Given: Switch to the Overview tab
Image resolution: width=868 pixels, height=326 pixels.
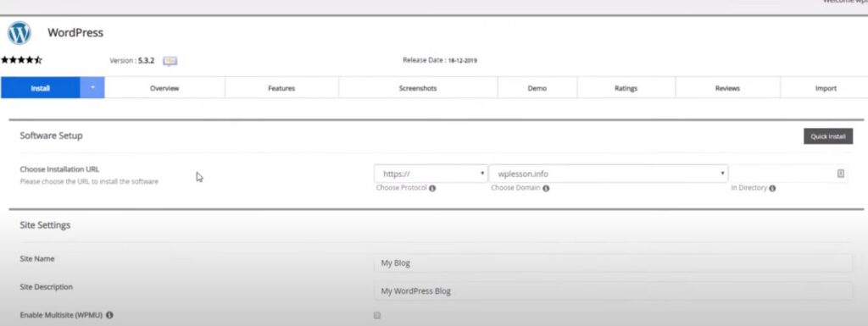Looking at the screenshot, I should 164,88.
